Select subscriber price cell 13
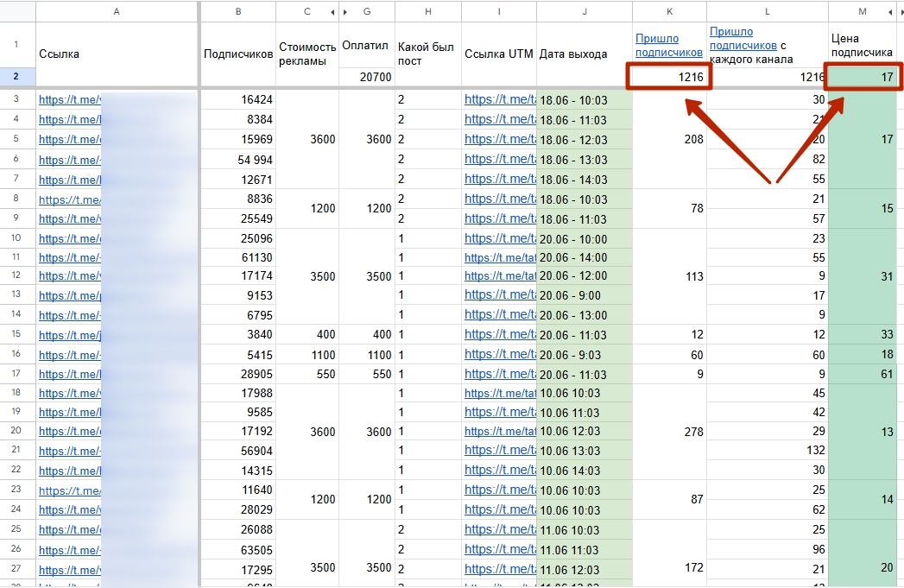 [863, 431]
